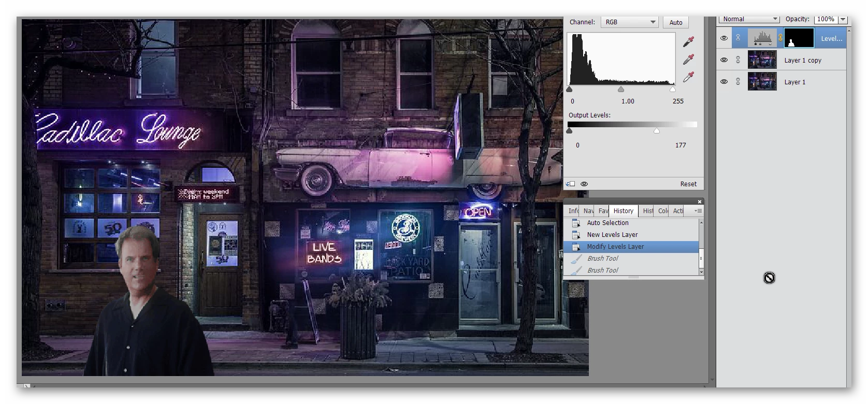Click the output level value 177
This screenshot has height=404, width=868.
tap(681, 145)
